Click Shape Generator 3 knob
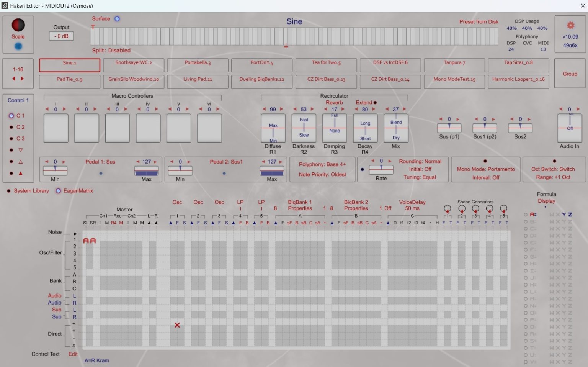The width and height of the screenshot is (588, 367). [475, 209]
